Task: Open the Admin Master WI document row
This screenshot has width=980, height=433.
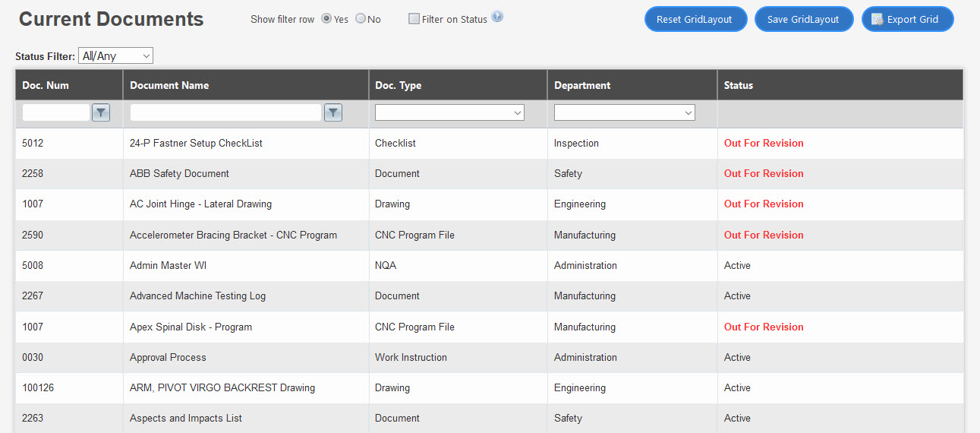Action: (x=168, y=266)
